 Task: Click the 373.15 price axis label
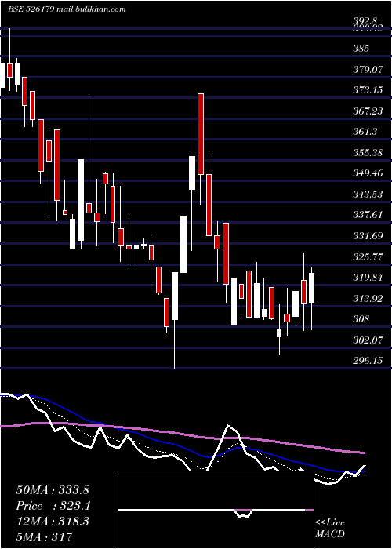[x=368, y=90]
